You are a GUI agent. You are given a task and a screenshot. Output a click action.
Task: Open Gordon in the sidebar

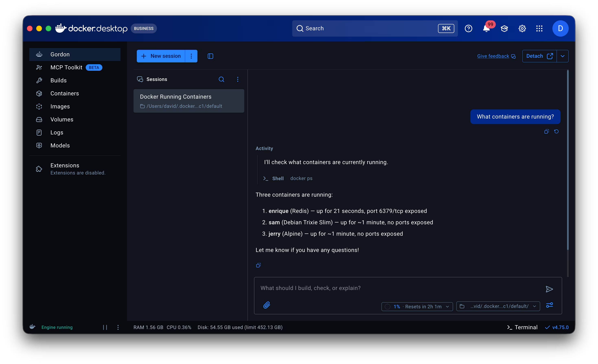coord(75,54)
